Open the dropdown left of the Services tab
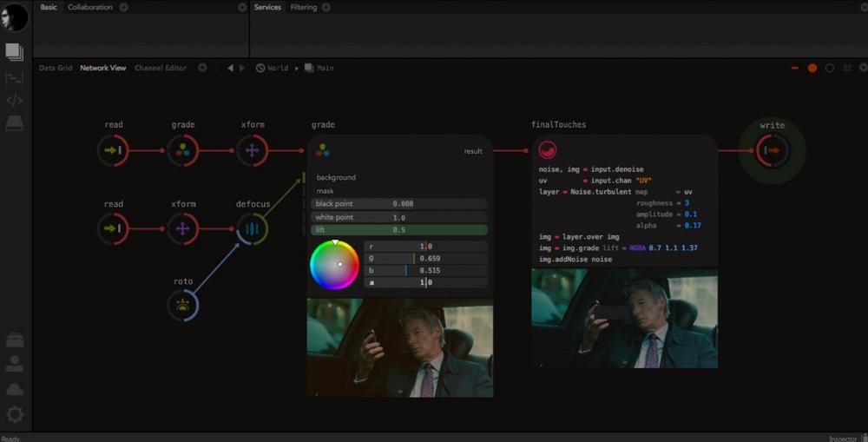868x442 pixels. pyautogui.click(x=242, y=7)
